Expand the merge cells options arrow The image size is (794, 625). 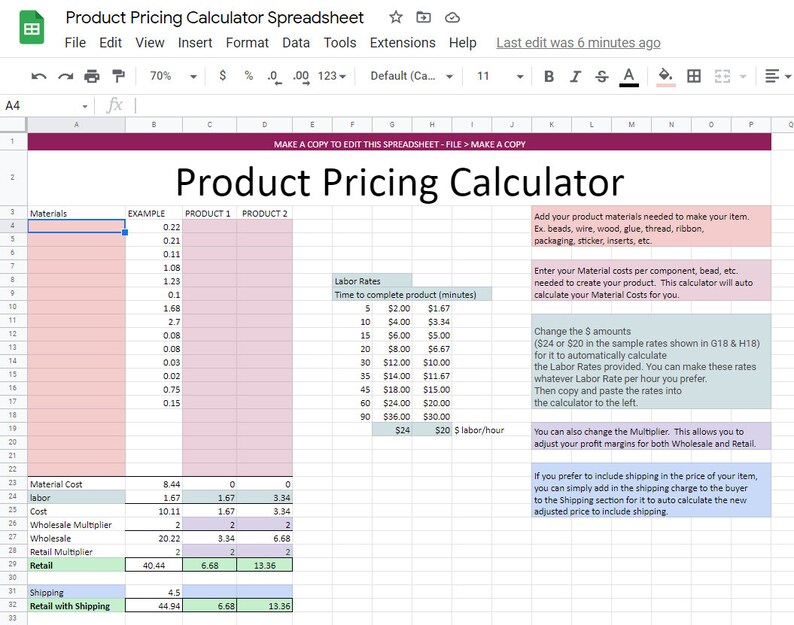point(743,76)
